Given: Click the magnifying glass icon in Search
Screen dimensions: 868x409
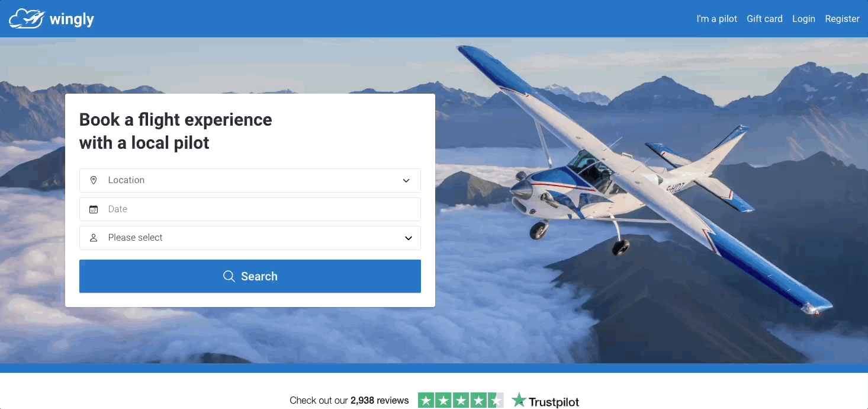Looking at the screenshot, I should [229, 276].
